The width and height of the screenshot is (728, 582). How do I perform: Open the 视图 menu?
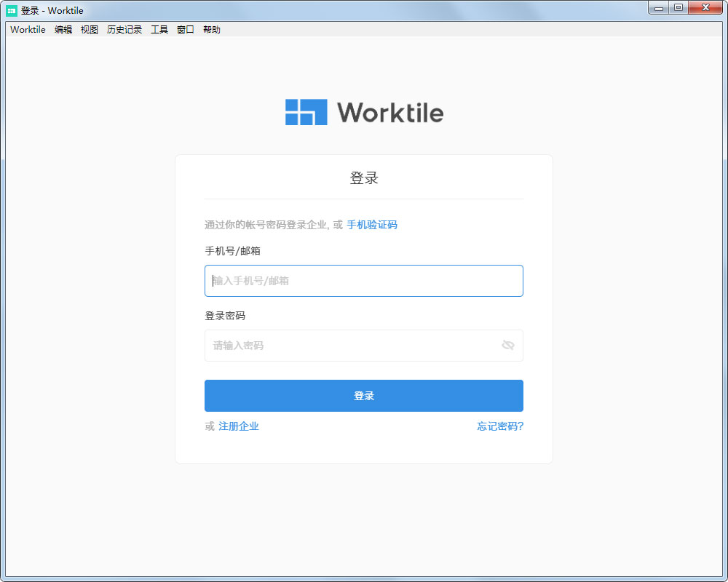(89, 29)
